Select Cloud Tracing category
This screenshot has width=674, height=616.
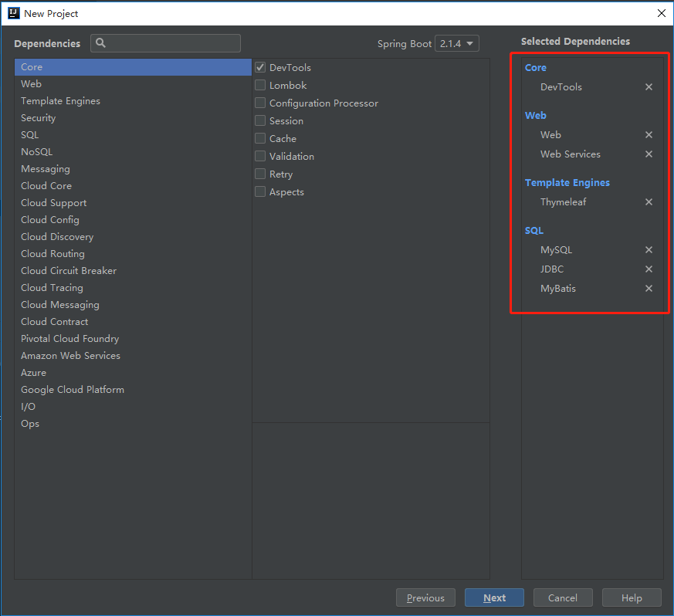click(133, 288)
